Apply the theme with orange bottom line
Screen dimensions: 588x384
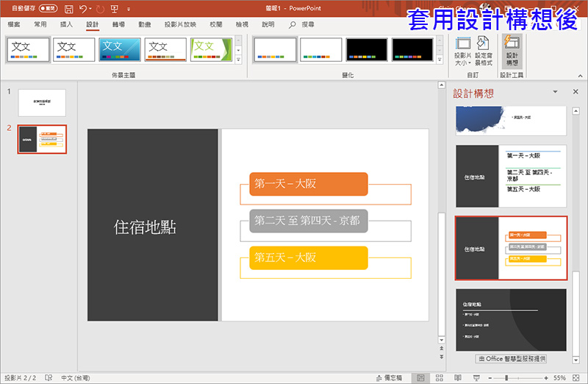(165, 49)
